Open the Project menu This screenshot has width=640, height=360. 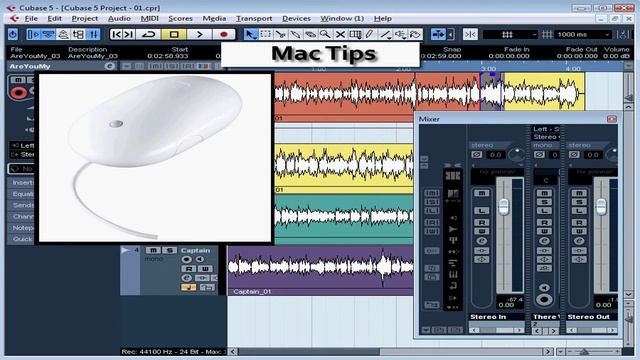[x=84, y=18]
